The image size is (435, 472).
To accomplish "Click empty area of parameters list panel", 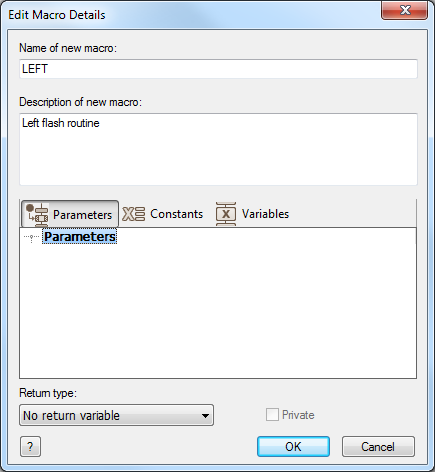I will coord(218,310).
